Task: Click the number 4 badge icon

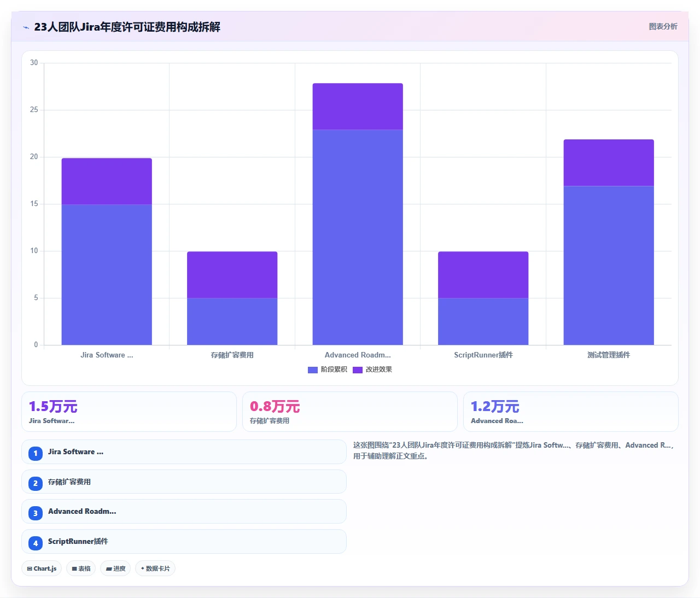Action: [x=36, y=543]
